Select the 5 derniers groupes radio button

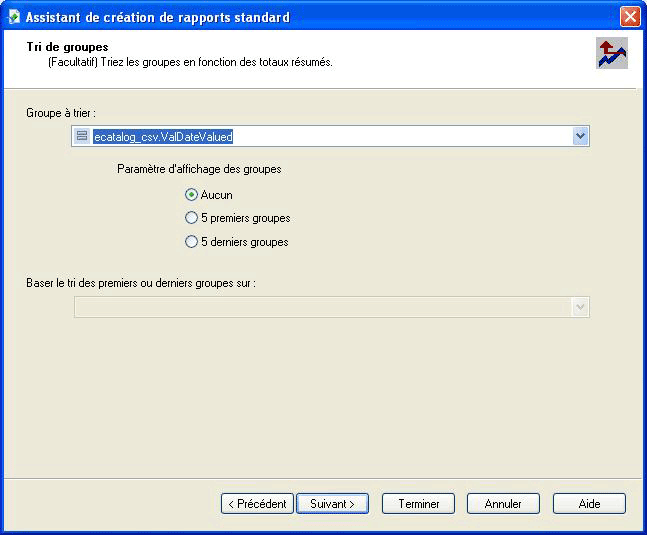tap(192, 241)
